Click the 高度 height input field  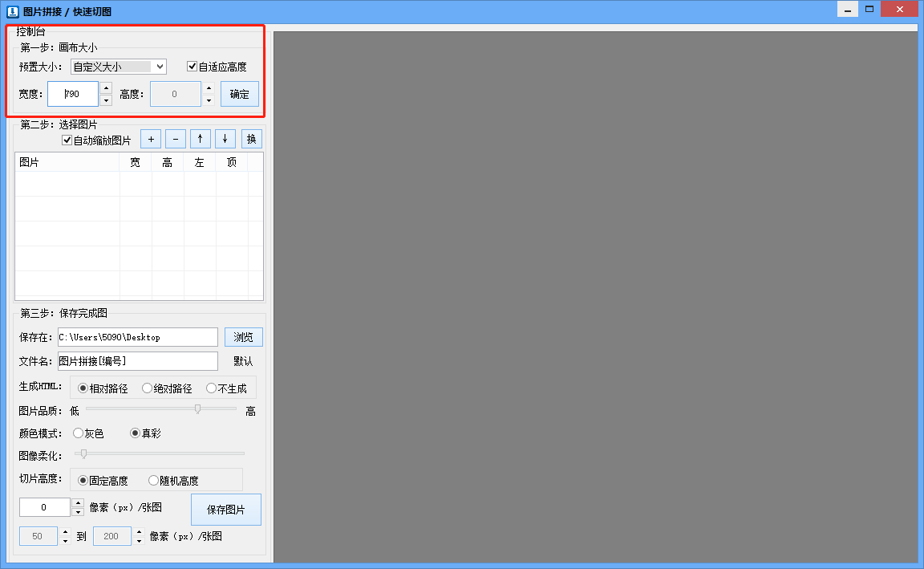pyautogui.click(x=176, y=94)
